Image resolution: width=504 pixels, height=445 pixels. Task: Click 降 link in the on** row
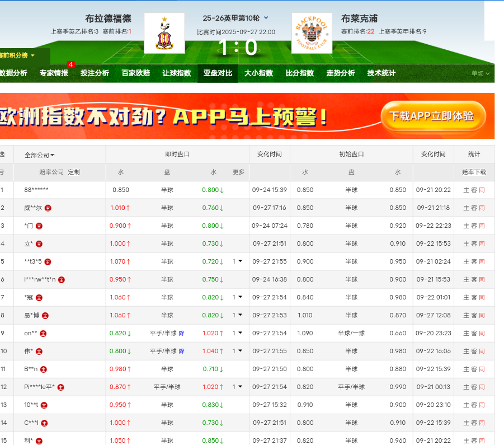(182, 334)
